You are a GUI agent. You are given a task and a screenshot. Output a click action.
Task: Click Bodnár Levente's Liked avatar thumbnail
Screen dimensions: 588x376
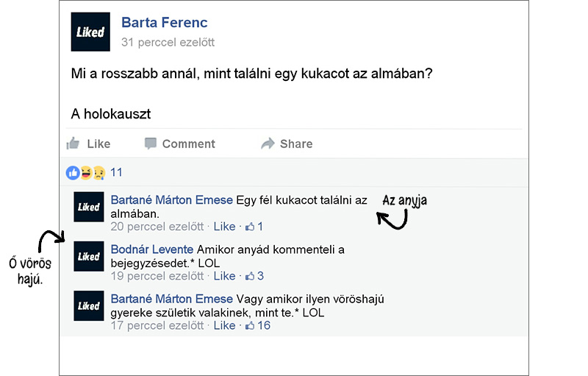pyautogui.click(x=89, y=256)
